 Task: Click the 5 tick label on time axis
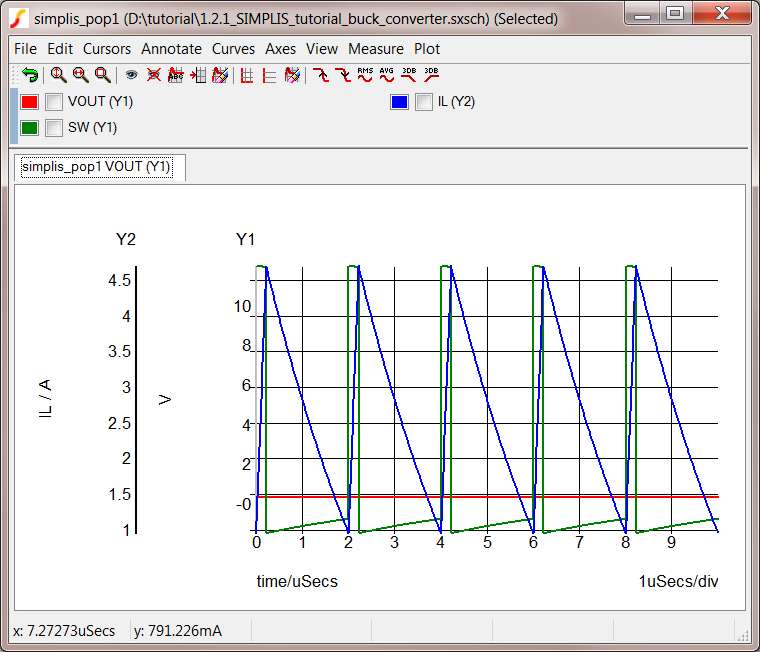[x=487, y=542]
